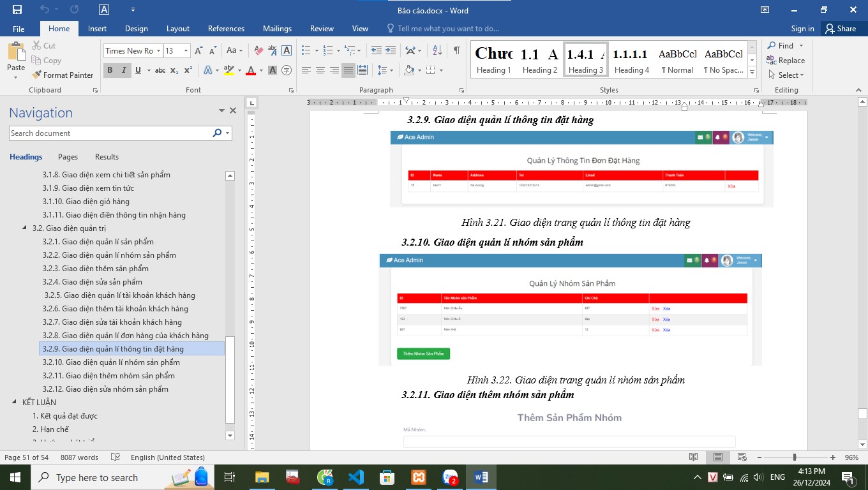Center the paragraph text
Viewport: 868px width, 490px height.
click(320, 70)
